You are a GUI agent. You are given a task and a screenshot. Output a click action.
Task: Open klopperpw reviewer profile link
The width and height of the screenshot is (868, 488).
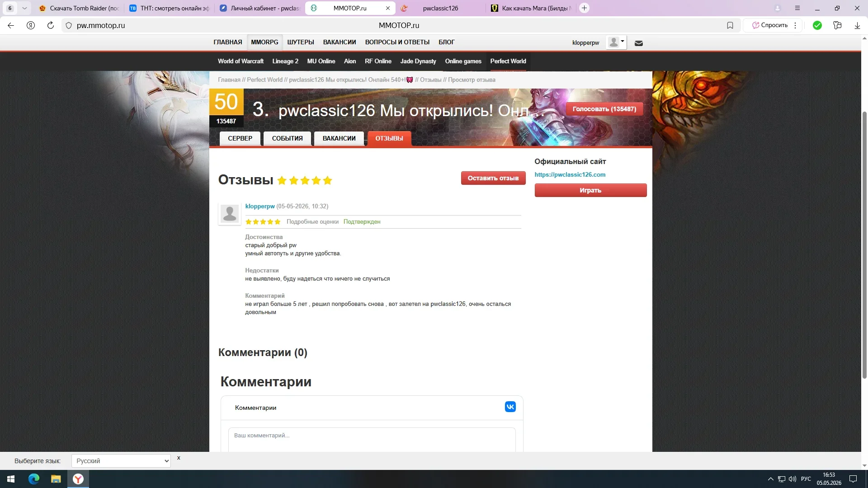260,206
